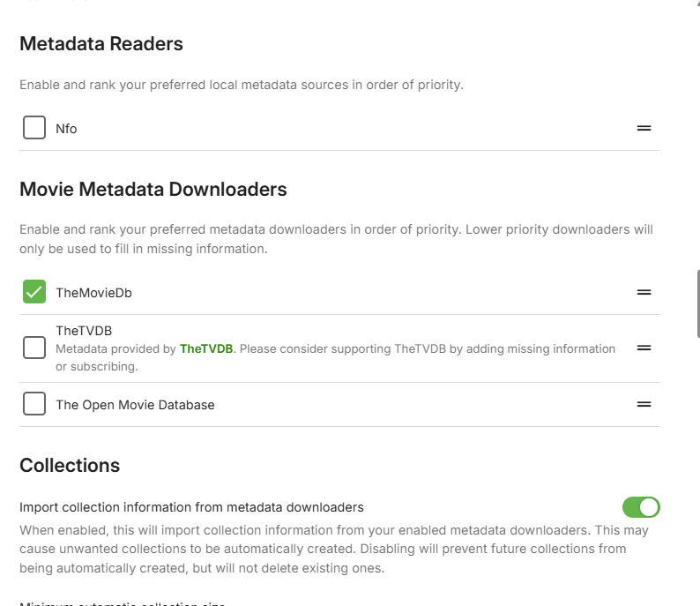Screen dimensions: 700x606
Task: Click the local metadata sources description text
Action: pyautogui.click(x=241, y=86)
